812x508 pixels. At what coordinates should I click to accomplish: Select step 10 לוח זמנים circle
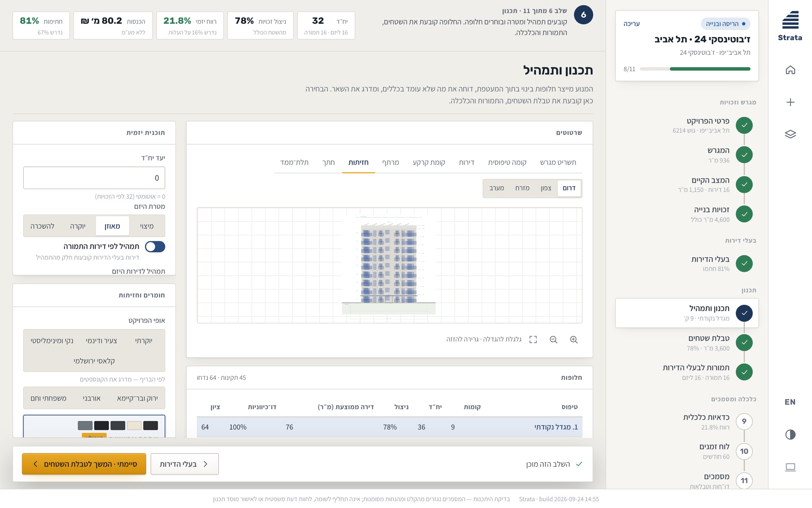pyautogui.click(x=744, y=451)
